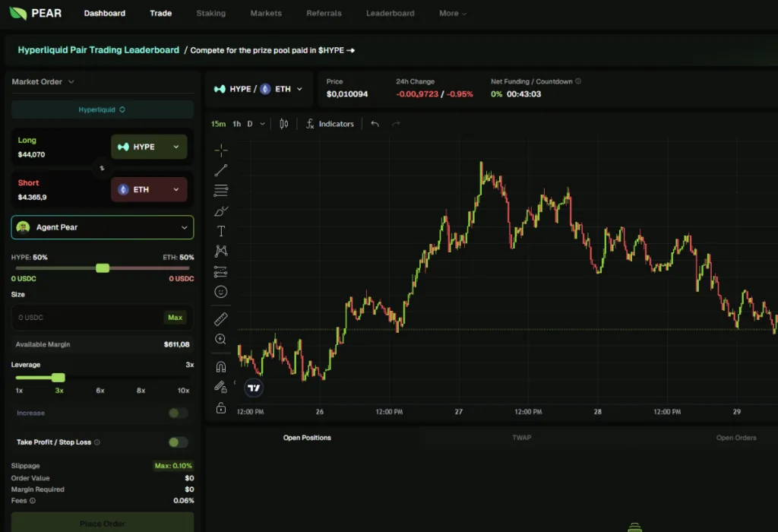The image size is (778, 532).
Task: Toggle the Increase switch
Action: click(x=178, y=413)
